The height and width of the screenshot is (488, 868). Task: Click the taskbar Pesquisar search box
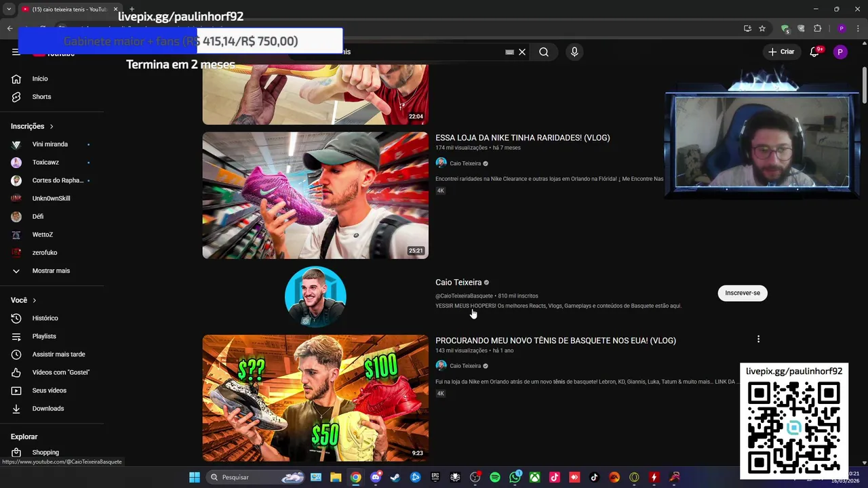click(256, 477)
